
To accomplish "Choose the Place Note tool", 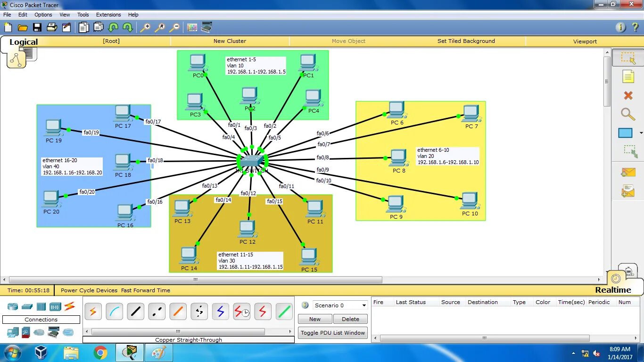I will coord(627,76).
